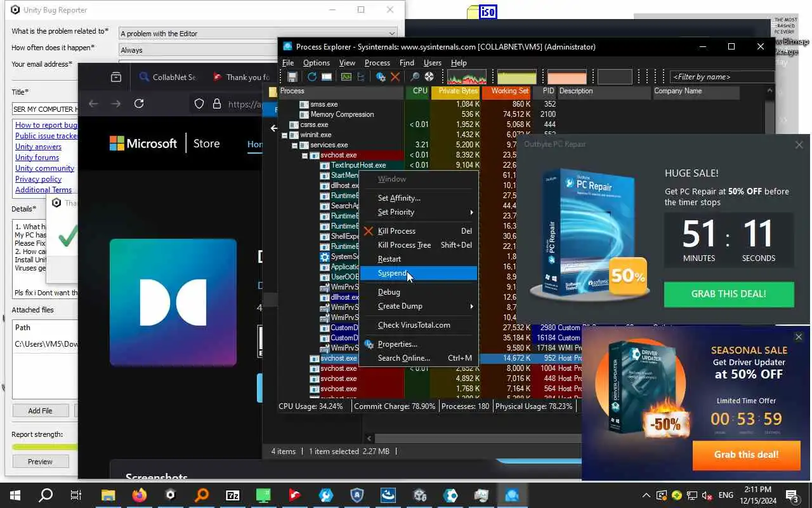
Task: Click Set Affinity... menu entry
Action: pyautogui.click(x=419, y=198)
